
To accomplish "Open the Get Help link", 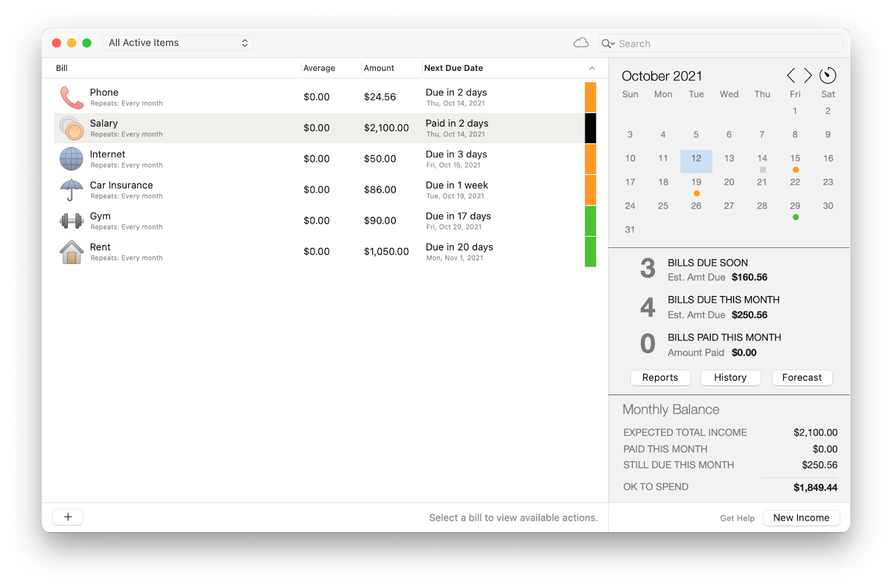I will click(737, 518).
